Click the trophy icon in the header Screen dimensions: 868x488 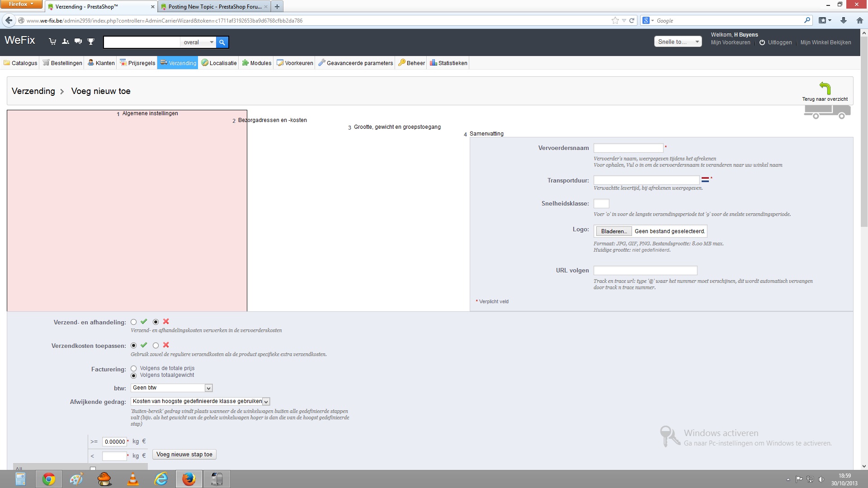point(91,42)
